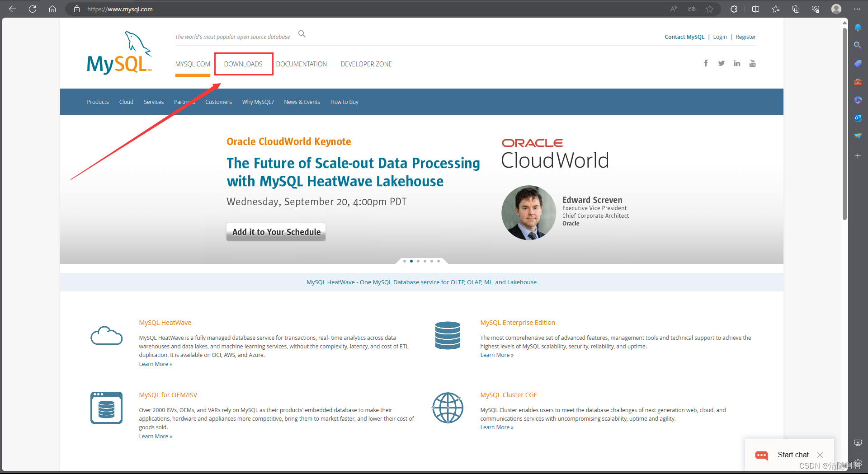Click the cloud icon for MySQL HeatWave

[x=106, y=336]
